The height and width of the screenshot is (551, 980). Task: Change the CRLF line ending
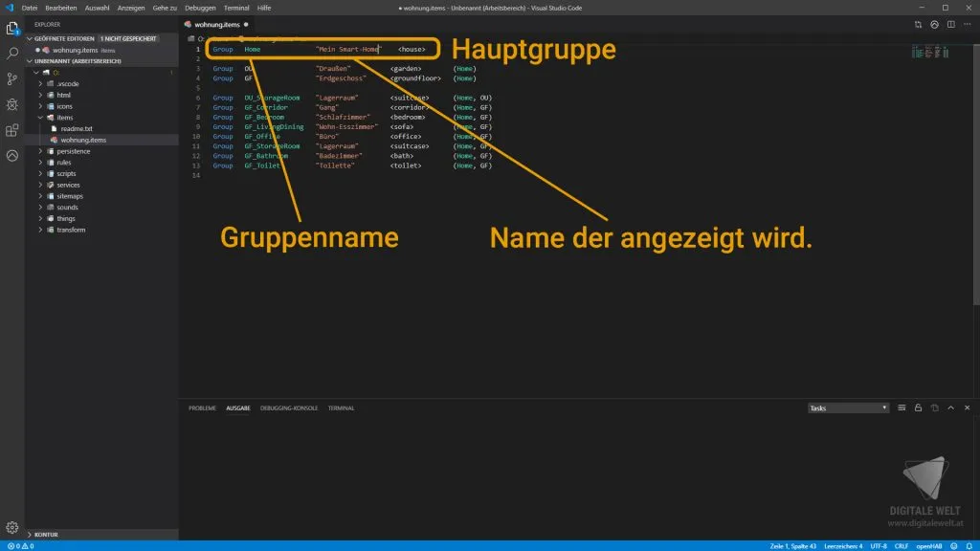pos(901,546)
